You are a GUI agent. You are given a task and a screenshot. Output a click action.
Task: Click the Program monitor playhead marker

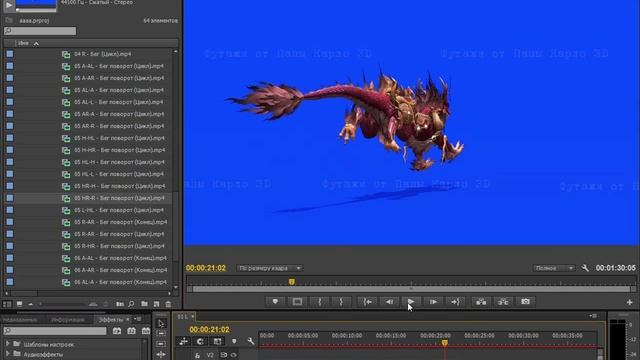tap(291, 282)
